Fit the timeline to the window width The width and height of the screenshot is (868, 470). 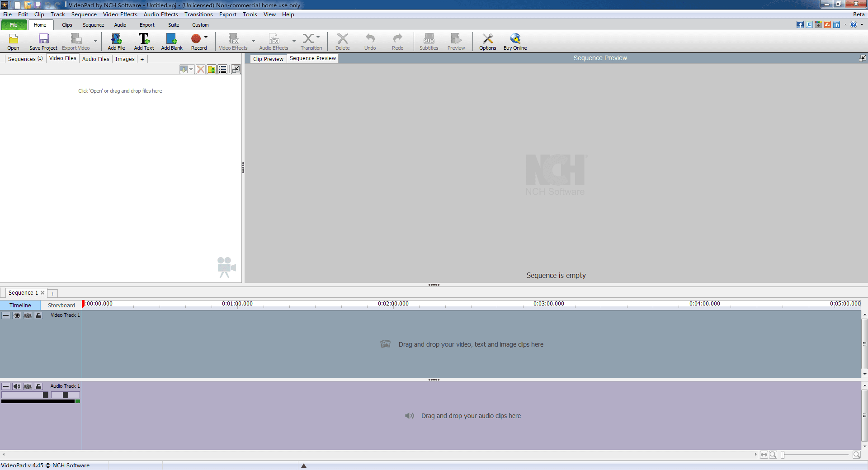764,455
